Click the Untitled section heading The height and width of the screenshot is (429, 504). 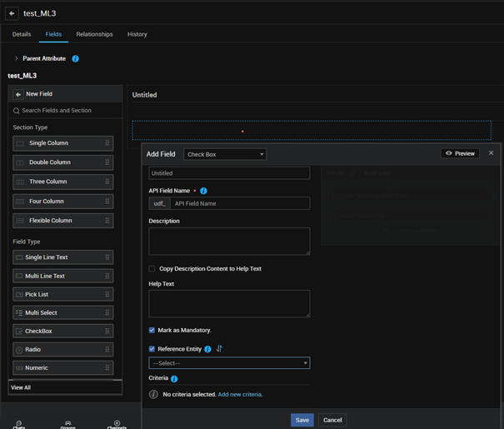[x=145, y=95]
